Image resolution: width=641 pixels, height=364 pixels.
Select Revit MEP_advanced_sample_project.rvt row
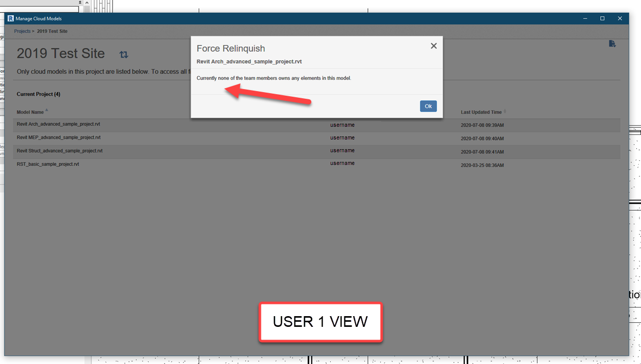316,138
